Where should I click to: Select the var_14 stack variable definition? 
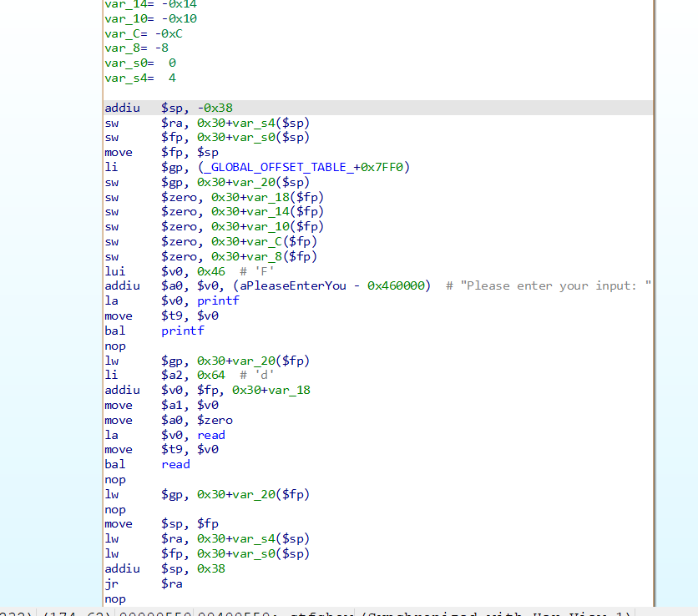pyautogui.click(x=123, y=4)
